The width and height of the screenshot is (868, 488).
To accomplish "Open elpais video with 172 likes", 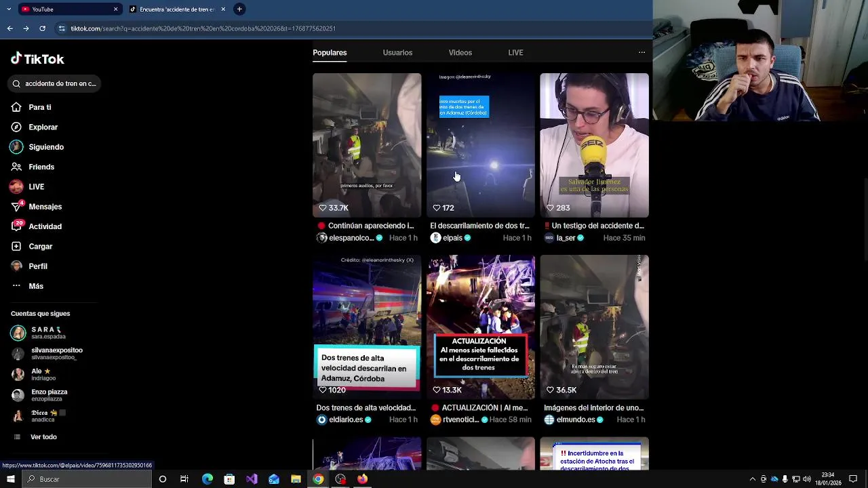I will click(x=481, y=145).
